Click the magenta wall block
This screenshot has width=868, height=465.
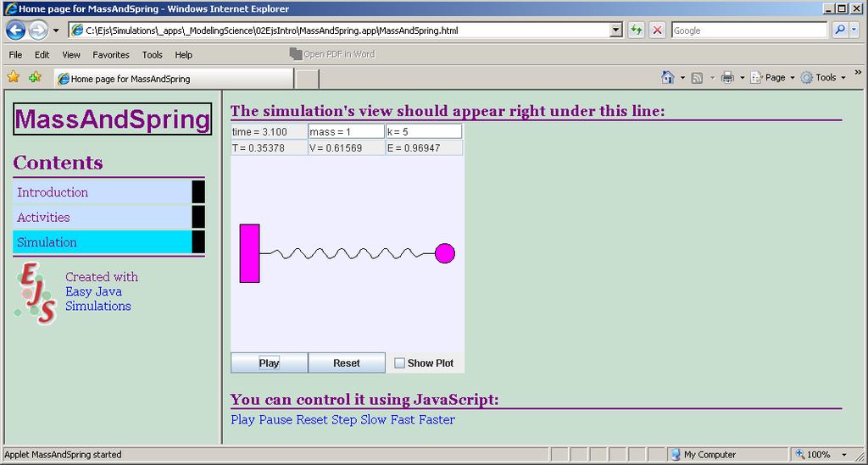pos(250,253)
